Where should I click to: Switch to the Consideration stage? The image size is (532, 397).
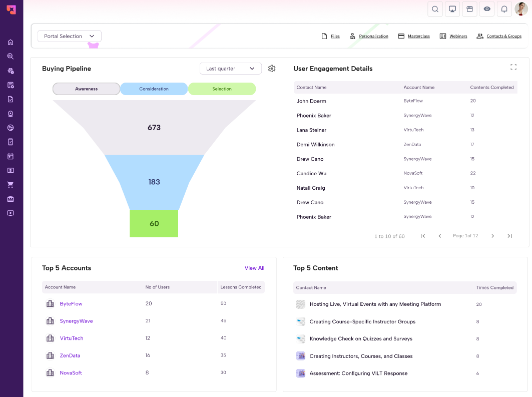tap(154, 89)
